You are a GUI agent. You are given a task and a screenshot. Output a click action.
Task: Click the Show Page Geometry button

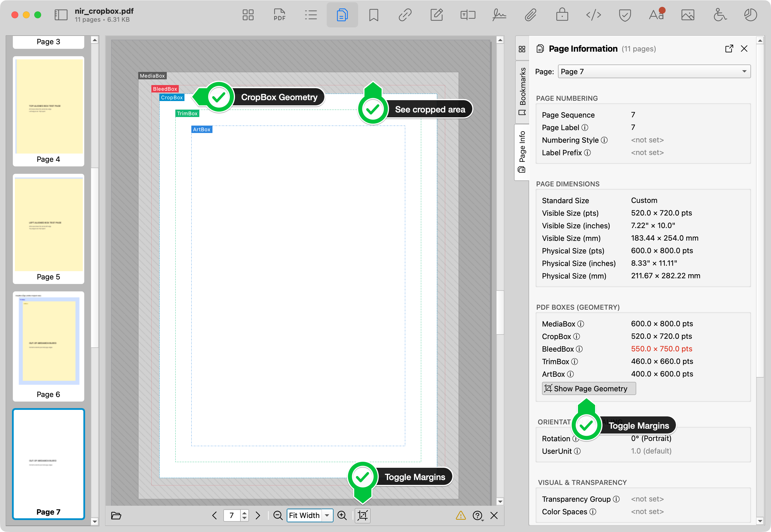pyautogui.click(x=589, y=389)
